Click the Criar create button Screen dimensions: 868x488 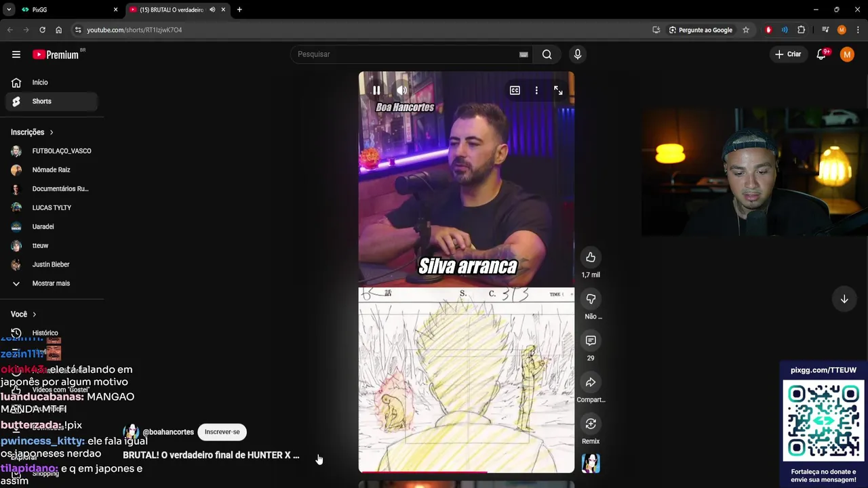[789, 54]
